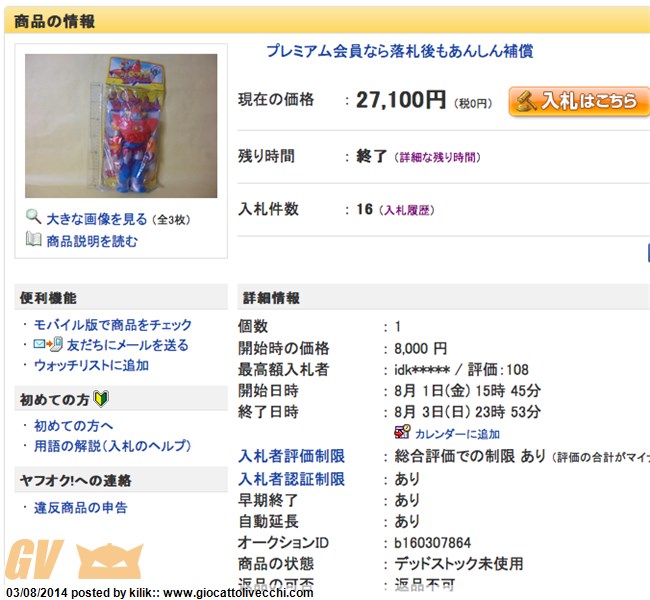Click the mail-to-mobile icon beside 友だちにメール

tap(48, 345)
